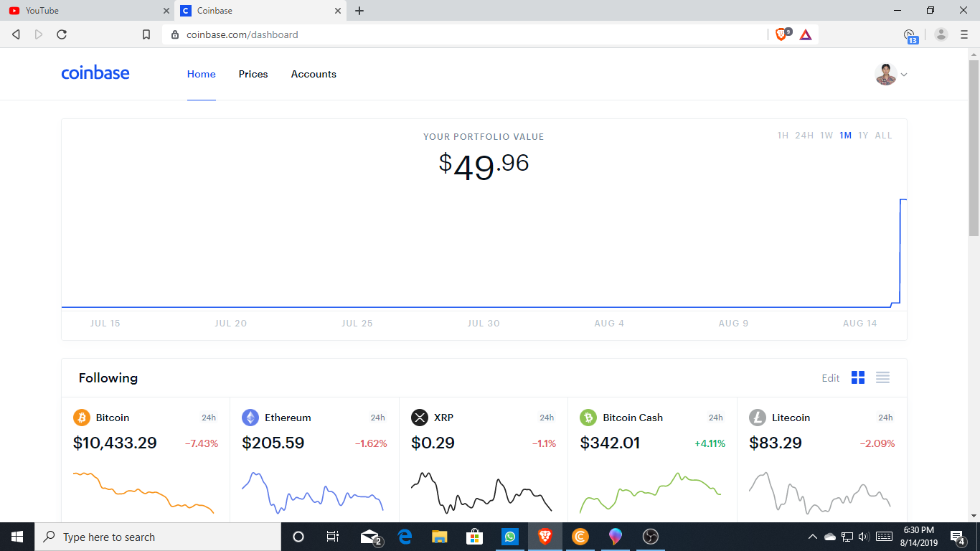Open File Explorer from taskbar
Viewport: 980px width, 551px height.
pos(440,537)
